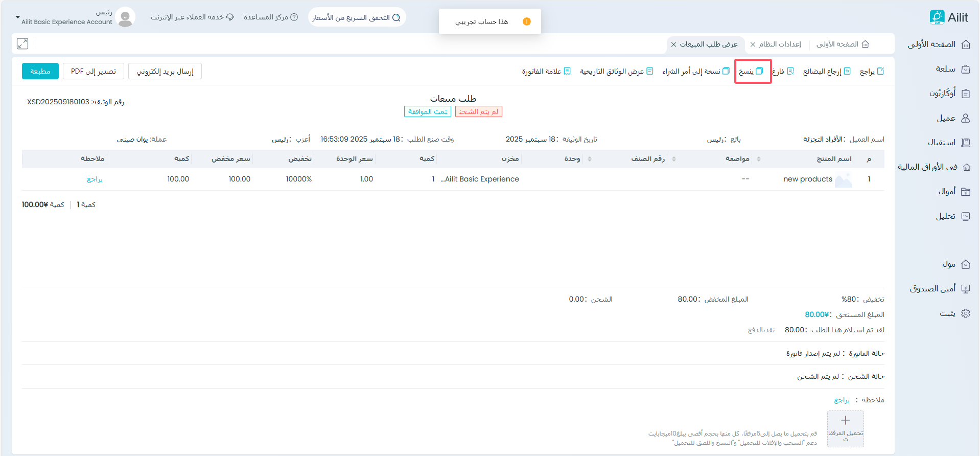Open view historical documents action
Viewport: 980px width, 456px height.
click(x=616, y=72)
